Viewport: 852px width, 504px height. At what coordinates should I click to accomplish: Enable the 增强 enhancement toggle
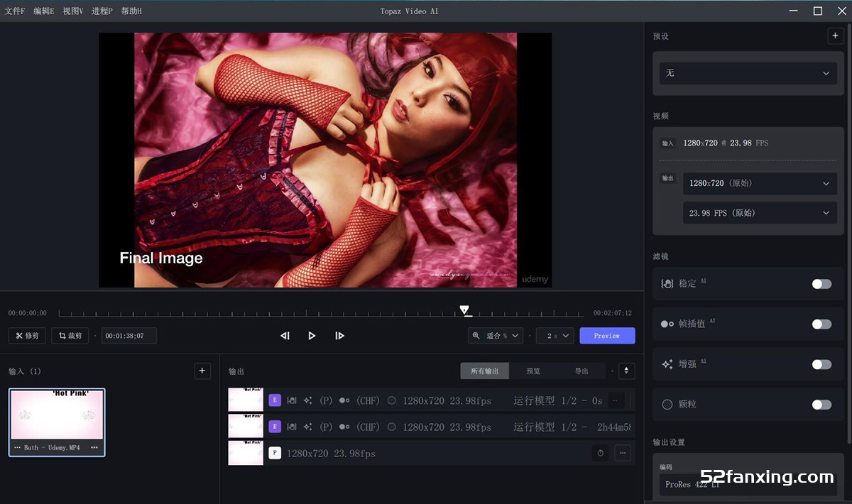tap(821, 364)
